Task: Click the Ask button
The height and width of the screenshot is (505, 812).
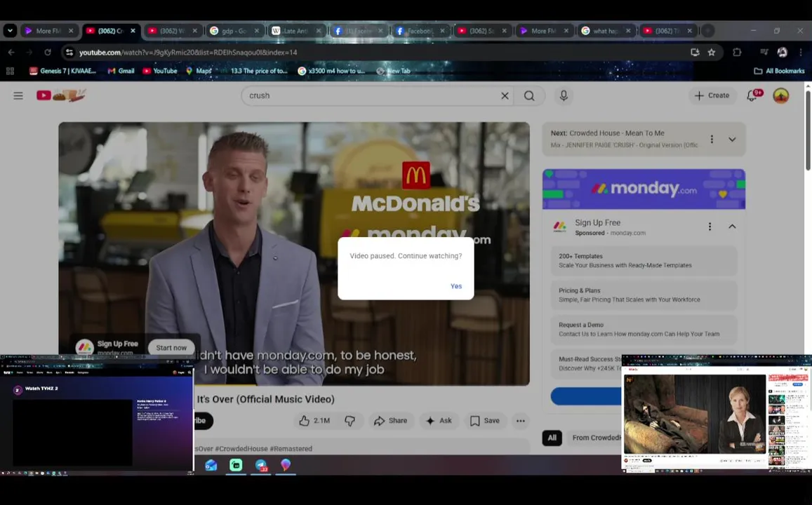Action: pos(439,421)
